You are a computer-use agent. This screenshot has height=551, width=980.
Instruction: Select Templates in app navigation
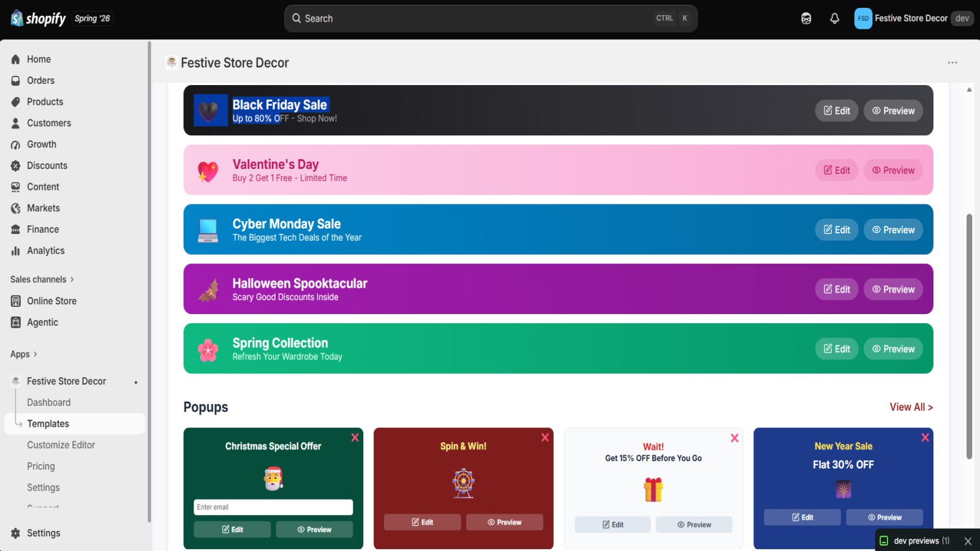point(75,424)
